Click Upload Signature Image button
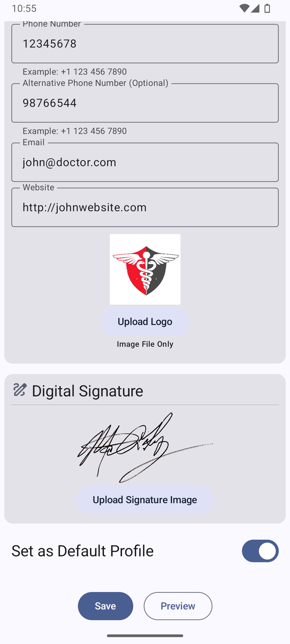Image resolution: width=290 pixels, height=644 pixels. coord(145,499)
